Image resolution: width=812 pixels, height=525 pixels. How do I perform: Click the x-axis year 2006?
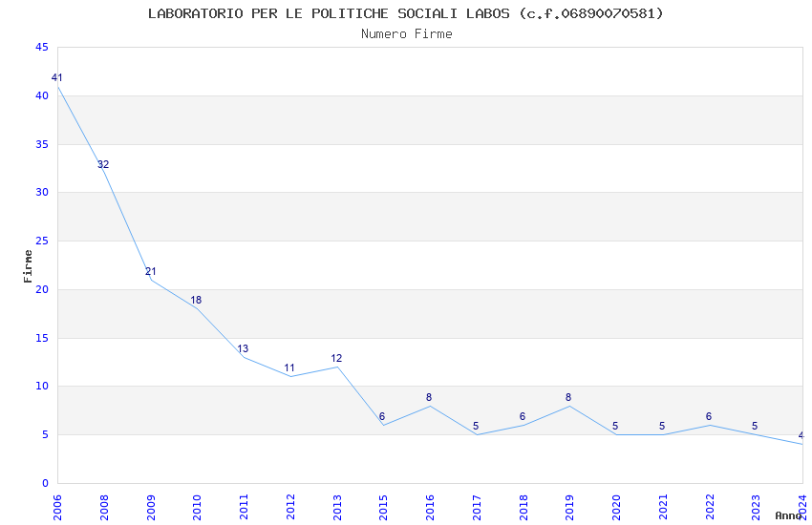57,507
